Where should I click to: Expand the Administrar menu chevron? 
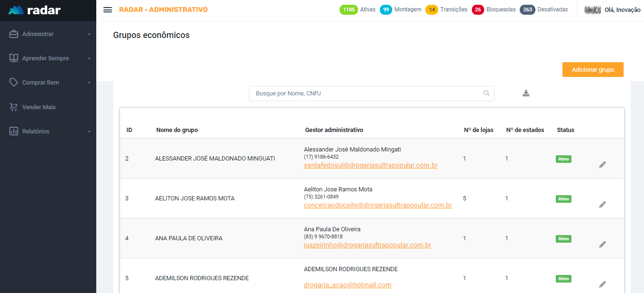[x=89, y=34]
